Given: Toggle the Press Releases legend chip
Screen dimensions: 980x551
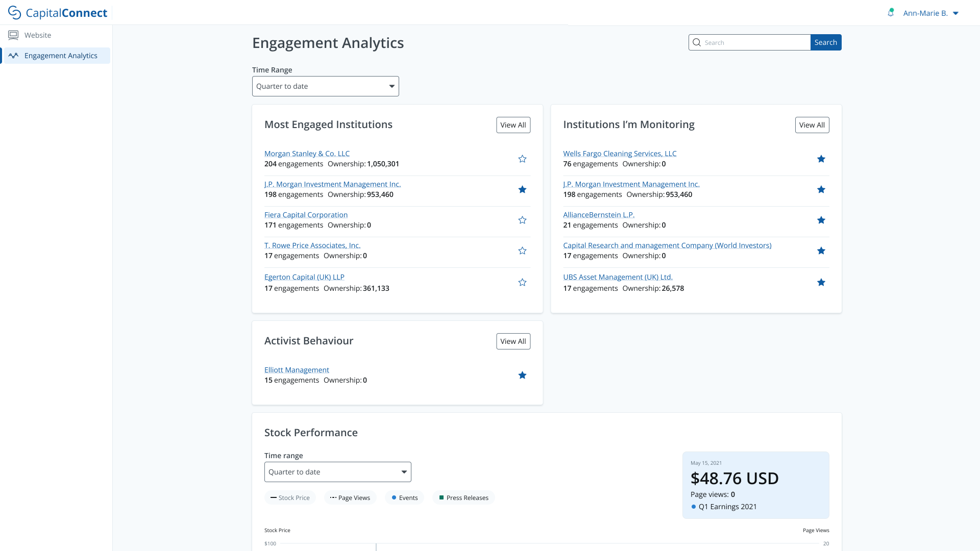Looking at the screenshot, I should coord(463,498).
